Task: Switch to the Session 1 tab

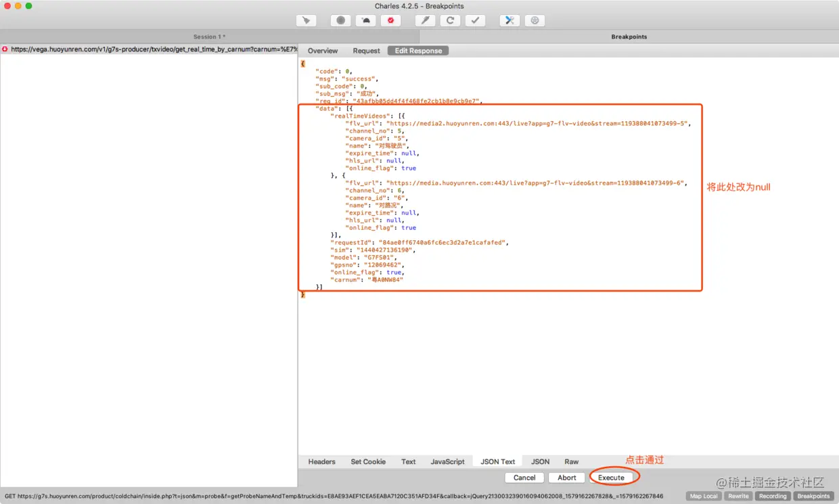Action: (x=209, y=37)
